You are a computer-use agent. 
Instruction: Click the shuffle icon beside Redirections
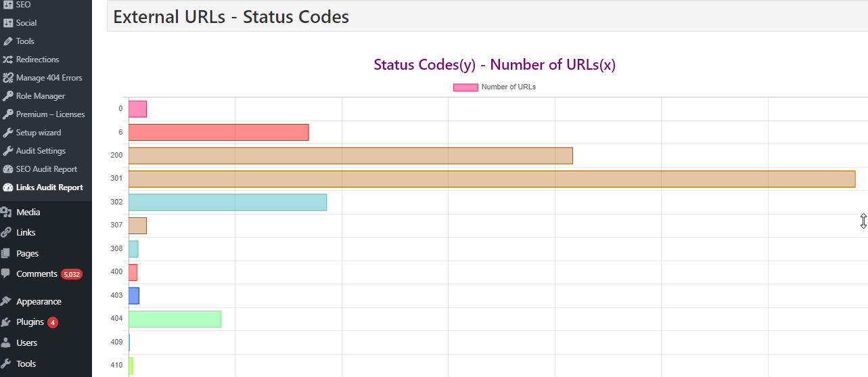8,60
